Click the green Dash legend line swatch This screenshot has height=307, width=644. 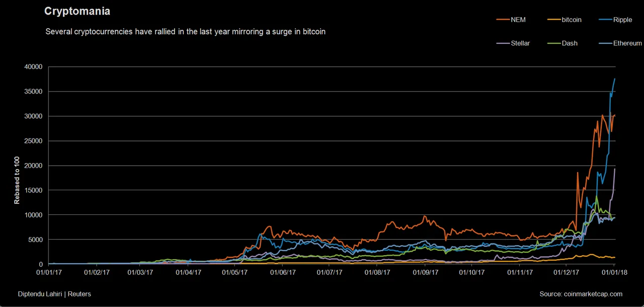tap(553, 43)
